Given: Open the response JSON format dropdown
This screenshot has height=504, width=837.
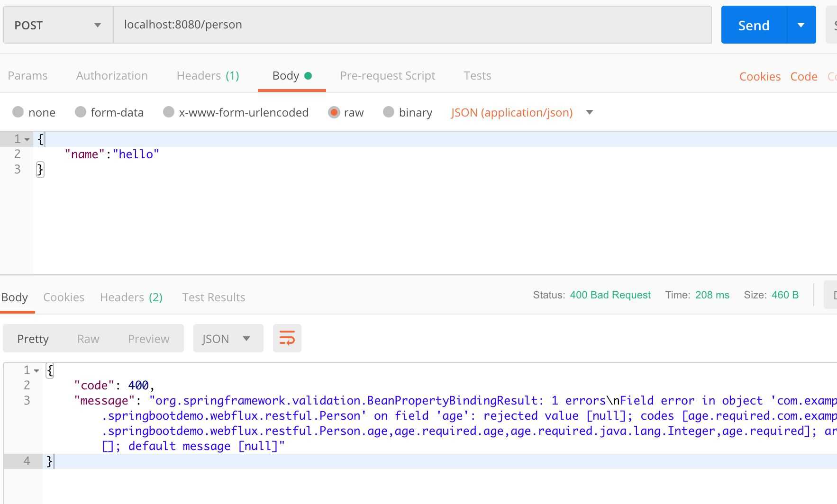Looking at the screenshot, I should tap(228, 338).
